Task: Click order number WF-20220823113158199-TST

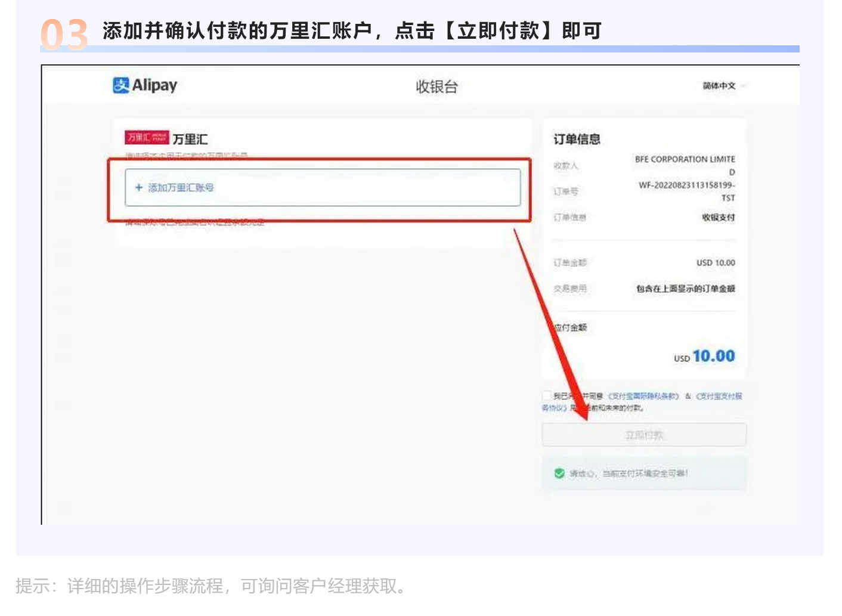Action: click(x=686, y=191)
